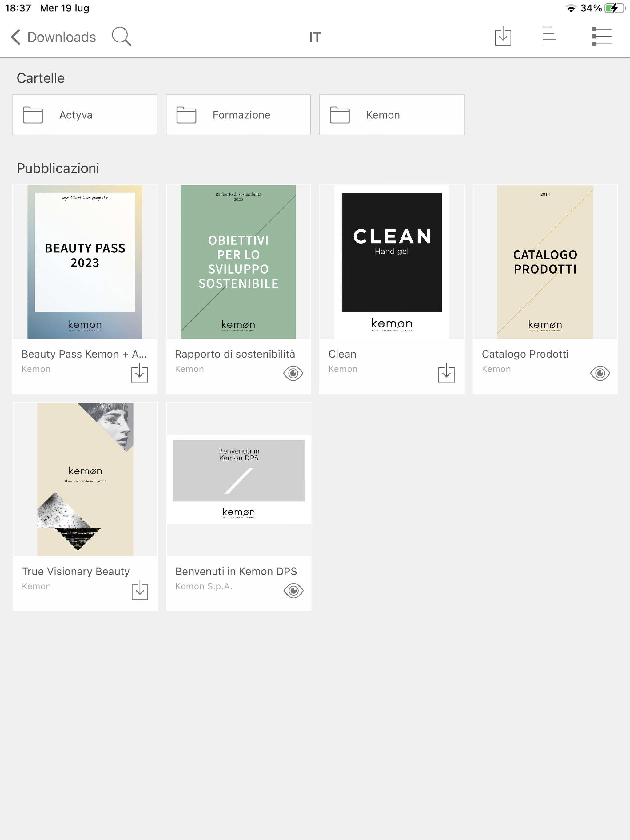Tap the battery indicator in status bar
The width and height of the screenshot is (630, 840).
(x=615, y=8)
